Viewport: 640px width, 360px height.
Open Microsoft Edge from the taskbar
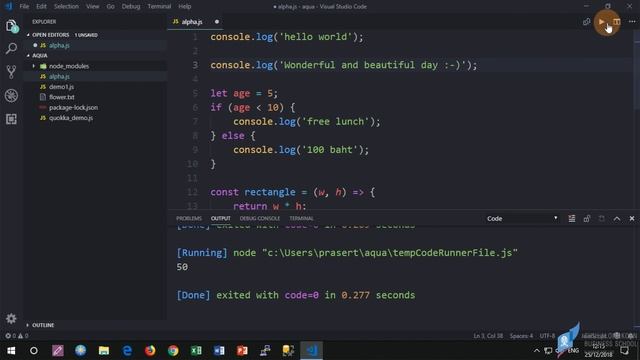(x=127, y=351)
